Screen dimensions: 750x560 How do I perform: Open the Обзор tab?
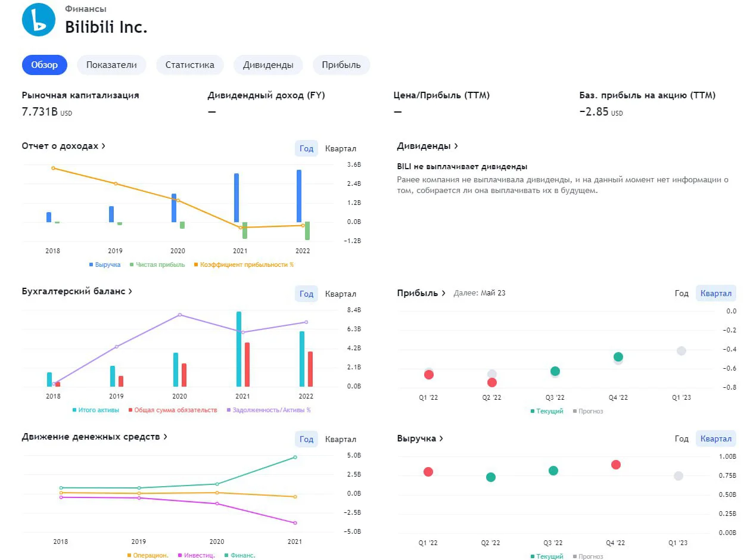pyautogui.click(x=45, y=65)
